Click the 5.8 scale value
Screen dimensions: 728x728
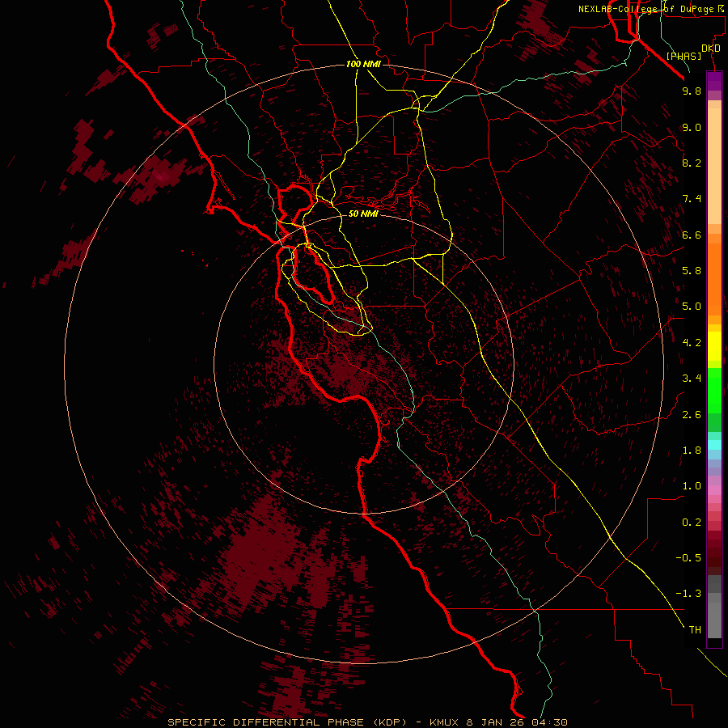tap(692, 271)
